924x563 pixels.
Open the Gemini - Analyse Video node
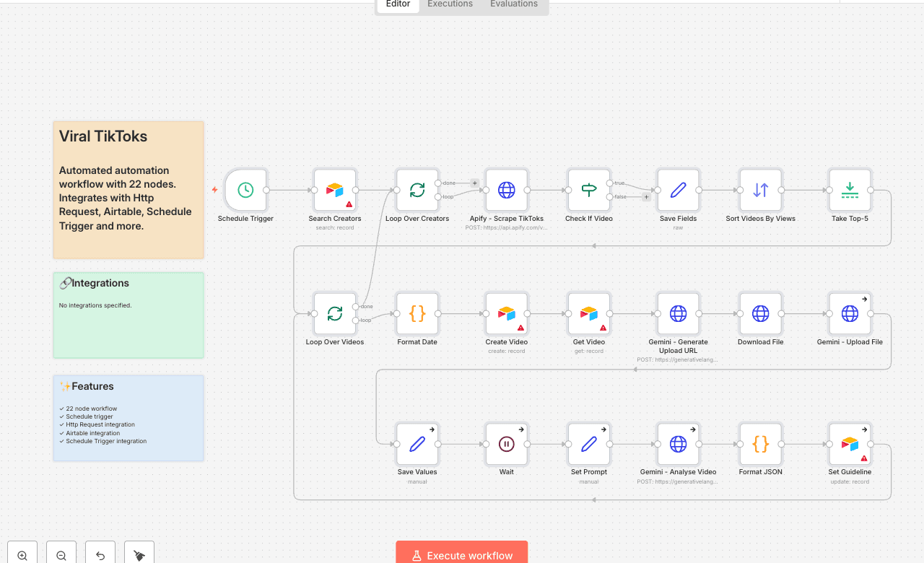point(678,444)
